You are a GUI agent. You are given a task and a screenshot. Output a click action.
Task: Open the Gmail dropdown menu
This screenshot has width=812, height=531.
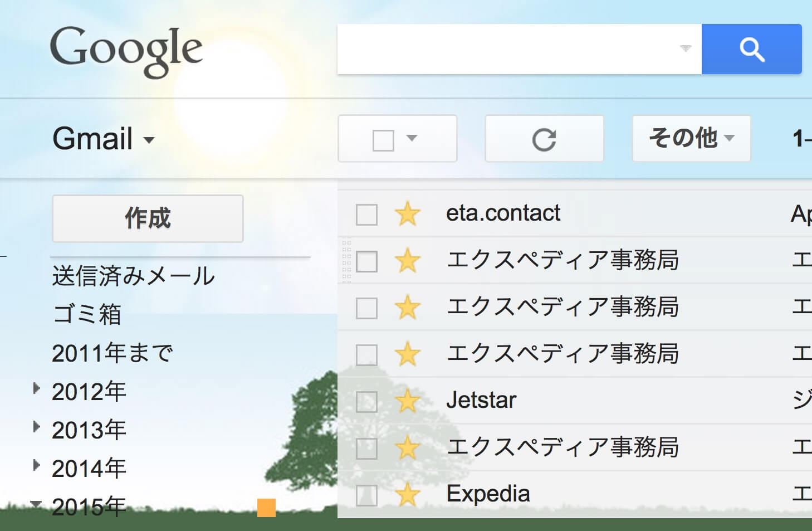104,139
